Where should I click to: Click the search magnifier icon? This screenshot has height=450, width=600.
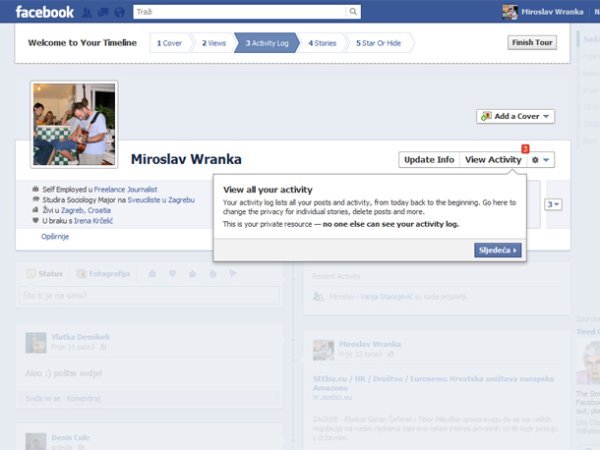[x=353, y=12]
